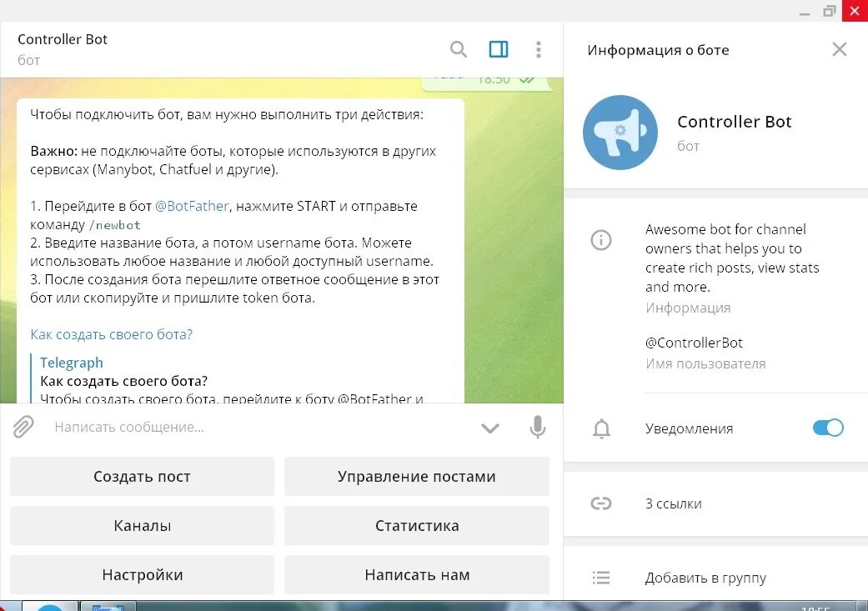
Task: Attach a file with the paperclip icon
Action: (x=23, y=427)
